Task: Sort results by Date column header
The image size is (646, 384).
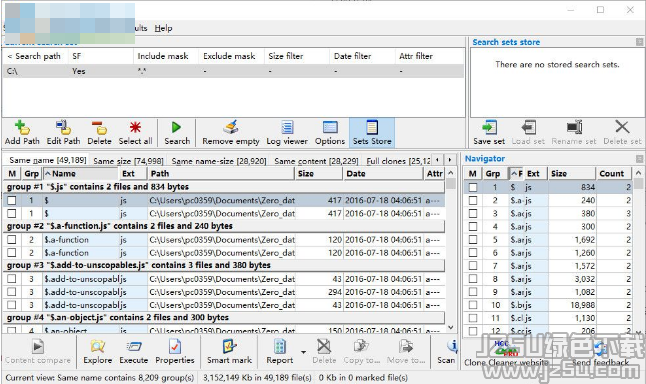Action: point(384,173)
